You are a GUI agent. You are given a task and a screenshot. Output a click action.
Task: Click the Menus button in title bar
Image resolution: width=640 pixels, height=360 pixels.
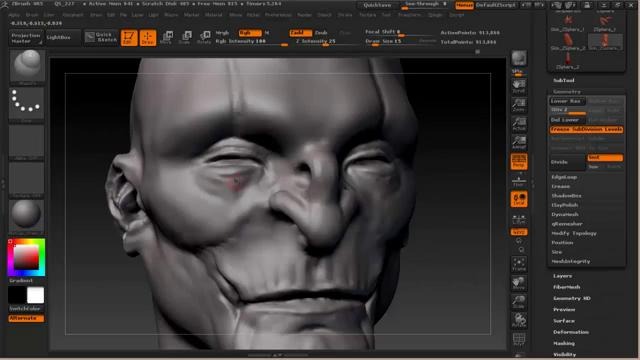(x=464, y=5)
